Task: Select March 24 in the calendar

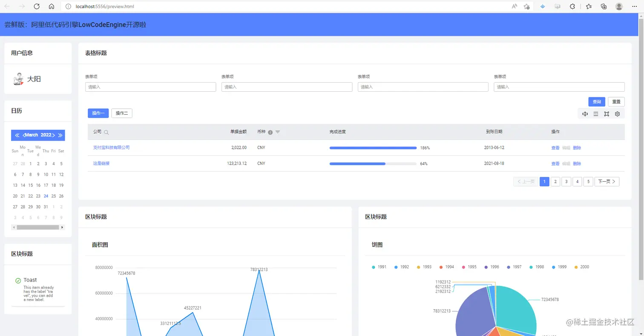Action: point(46,196)
